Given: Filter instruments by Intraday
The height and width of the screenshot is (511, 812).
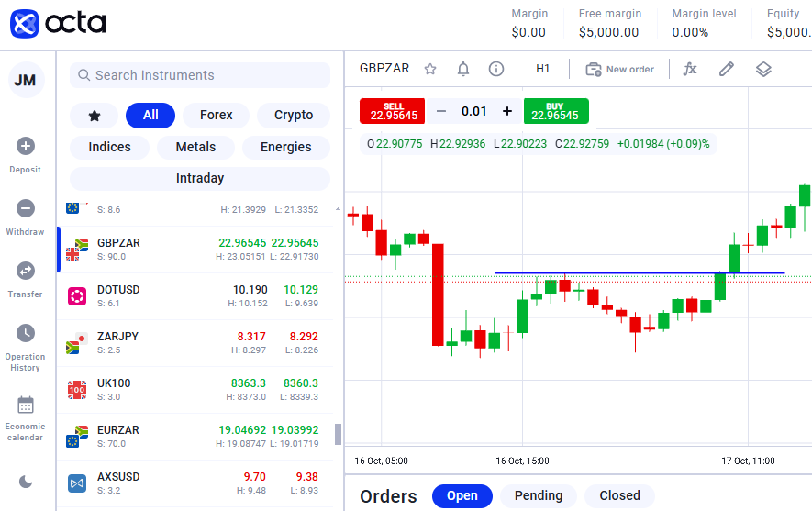Looking at the screenshot, I should pos(200,179).
